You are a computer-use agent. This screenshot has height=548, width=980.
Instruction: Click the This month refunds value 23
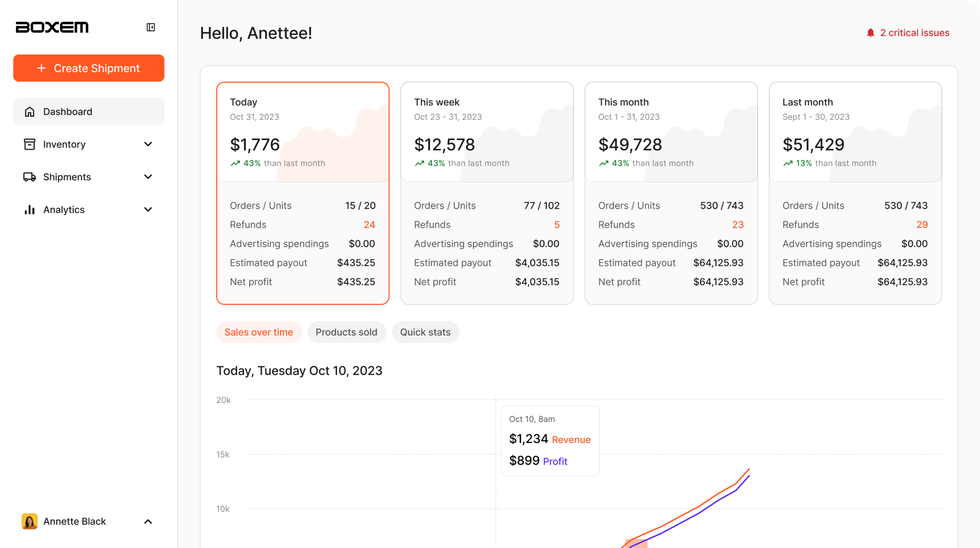[x=737, y=225]
